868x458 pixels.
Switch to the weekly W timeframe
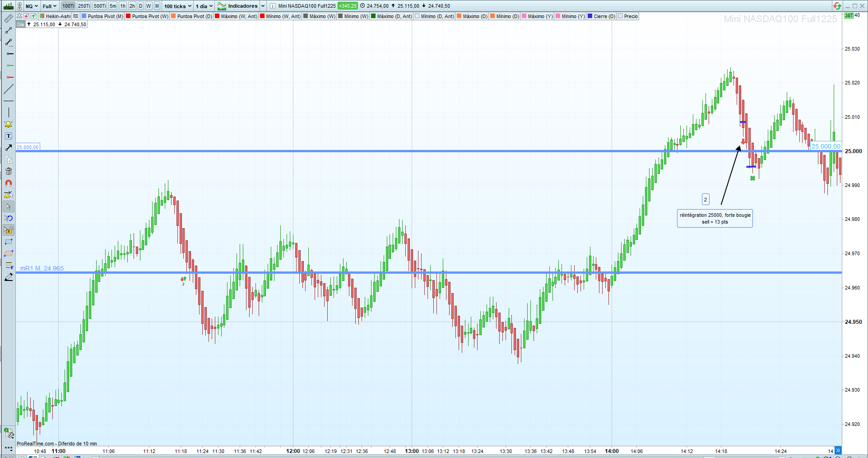pos(149,6)
